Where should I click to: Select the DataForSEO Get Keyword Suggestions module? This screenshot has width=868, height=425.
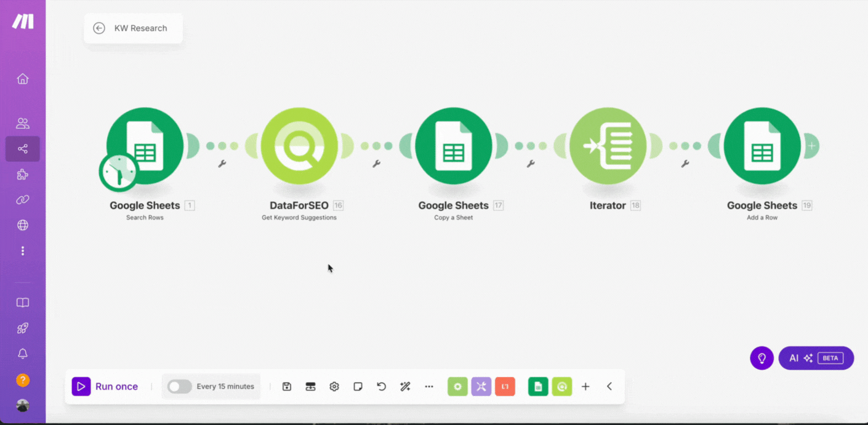pyautogui.click(x=299, y=146)
